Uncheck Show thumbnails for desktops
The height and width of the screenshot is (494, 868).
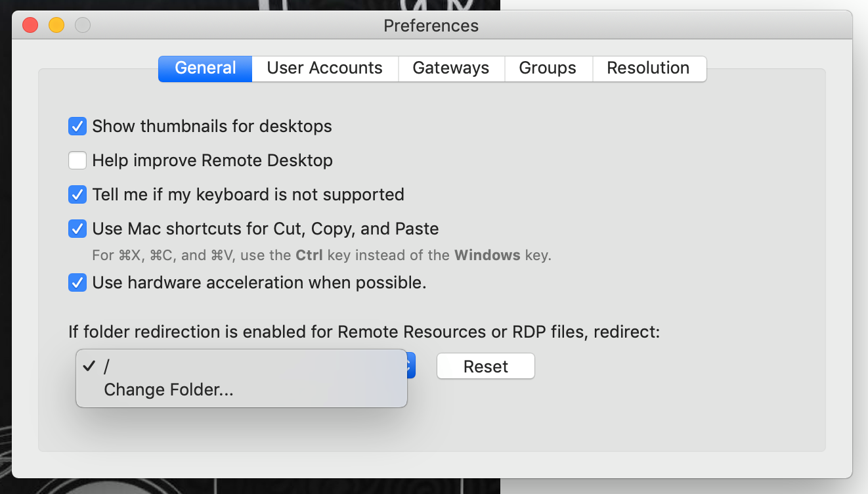pyautogui.click(x=77, y=126)
